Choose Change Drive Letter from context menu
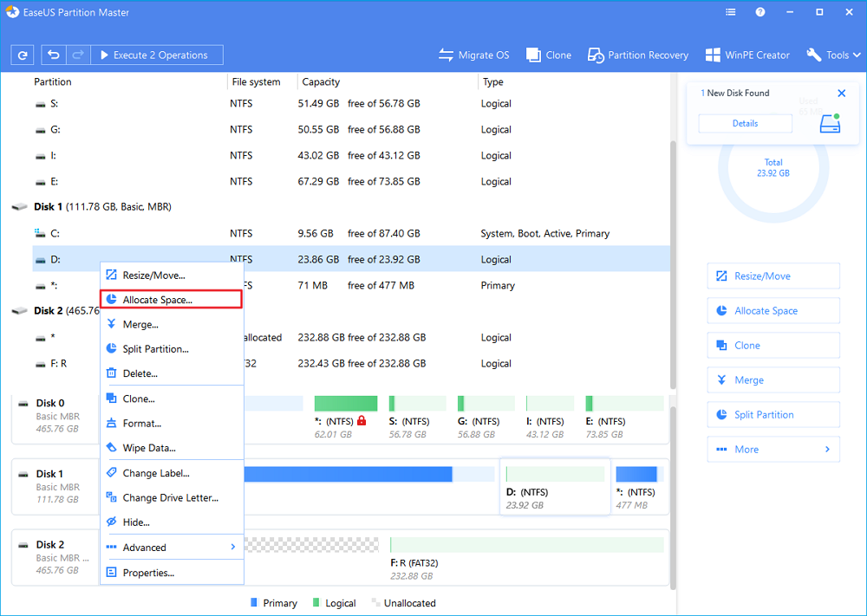This screenshot has width=867, height=616. tap(171, 498)
